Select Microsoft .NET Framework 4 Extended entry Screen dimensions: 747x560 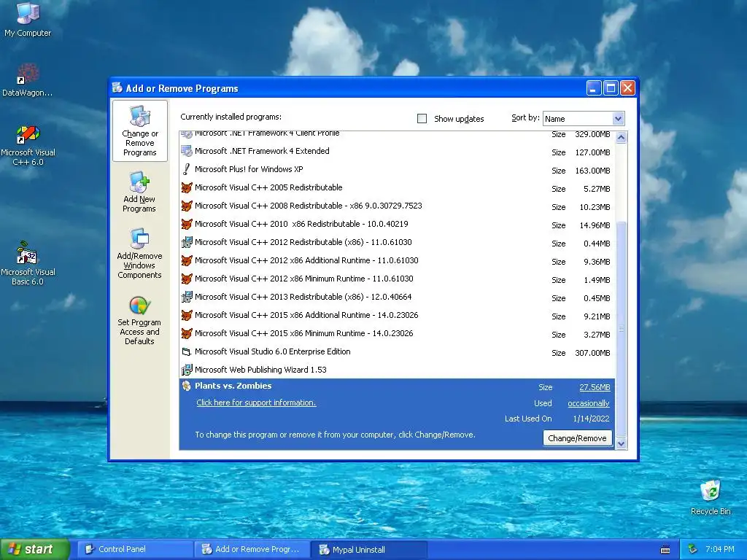(x=398, y=152)
